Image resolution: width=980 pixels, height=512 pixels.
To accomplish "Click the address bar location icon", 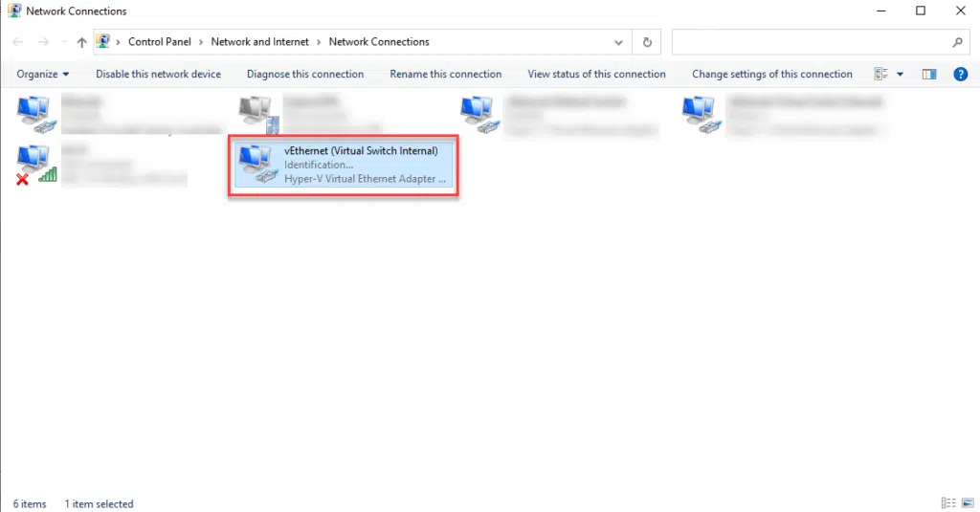I will click(x=103, y=42).
